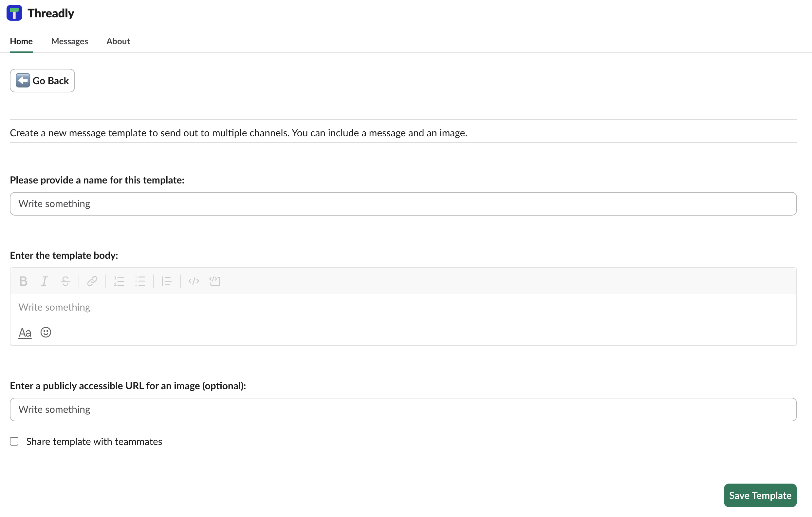This screenshot has width=812, height=517.
Task: Toggle bold formatting in template body
Action: [x=23, y=281]
